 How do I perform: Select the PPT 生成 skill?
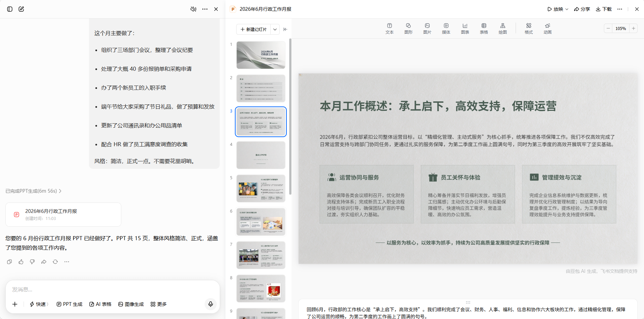pos(69,304)
